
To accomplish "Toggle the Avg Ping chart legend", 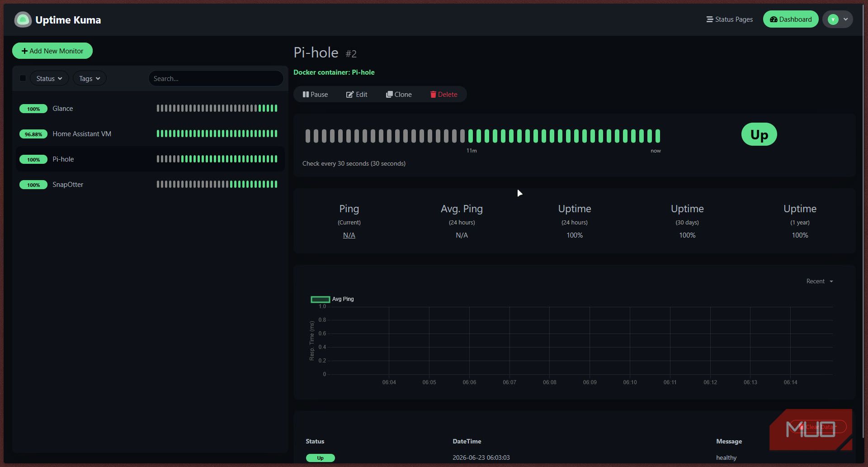I will [332, 299].
